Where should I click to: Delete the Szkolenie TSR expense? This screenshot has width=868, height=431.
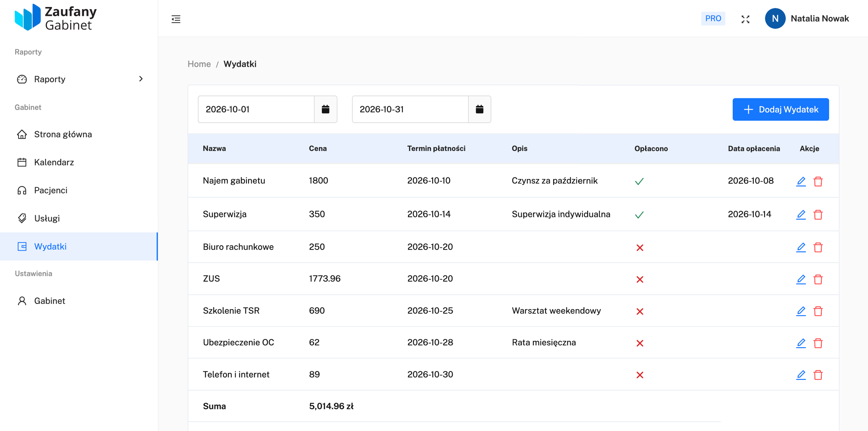point(818,311)
